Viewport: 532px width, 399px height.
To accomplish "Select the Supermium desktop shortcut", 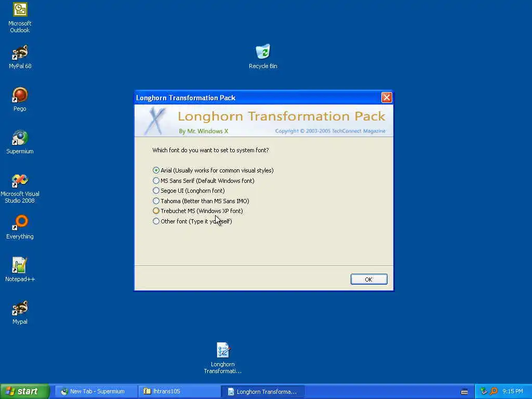I will coord(20,142).
